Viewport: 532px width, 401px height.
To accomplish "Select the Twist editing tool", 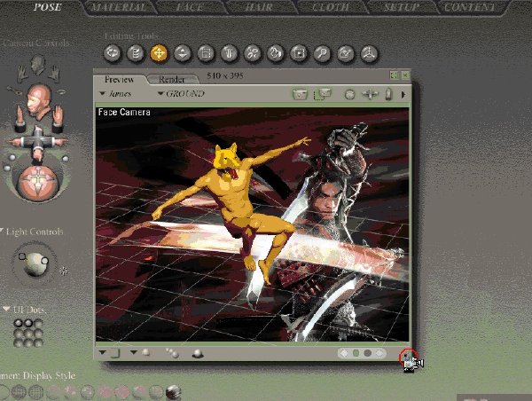I will pyautogui.click(x=136, y=53).
